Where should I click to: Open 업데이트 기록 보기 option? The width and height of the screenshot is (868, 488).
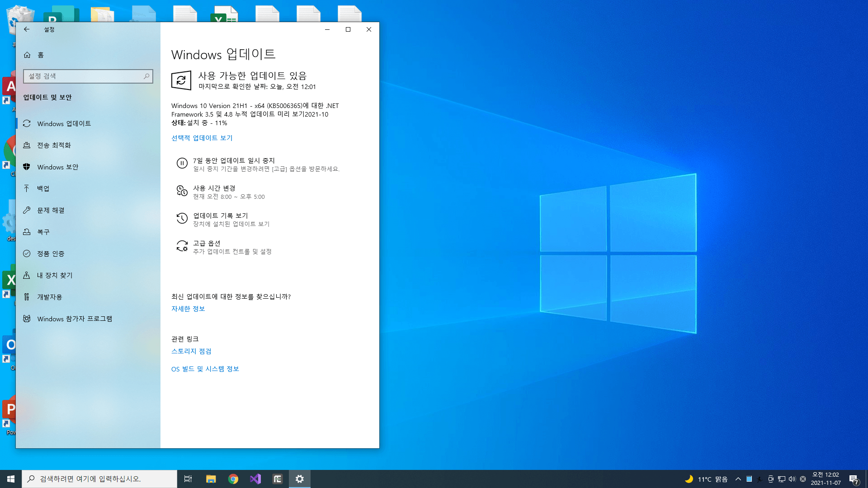(x=223, y=220)
